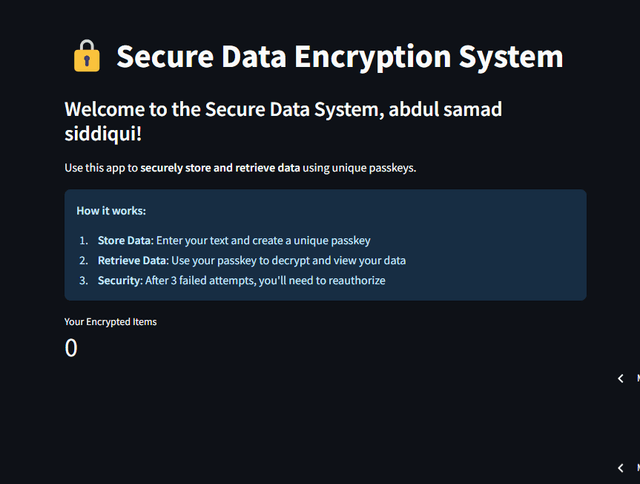Image resolution: width=640 pixels, height=484 pixels.
Task: Click list number 1 in How it works
Action: click(x=83, y=241)
